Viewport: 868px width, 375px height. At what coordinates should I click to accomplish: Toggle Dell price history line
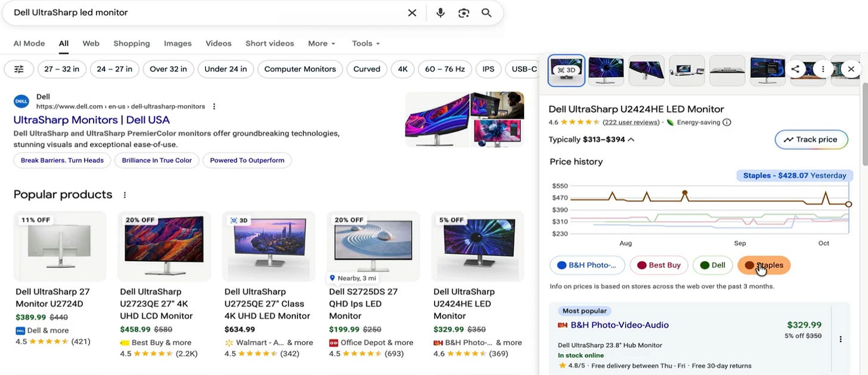(x=712, y=265)
